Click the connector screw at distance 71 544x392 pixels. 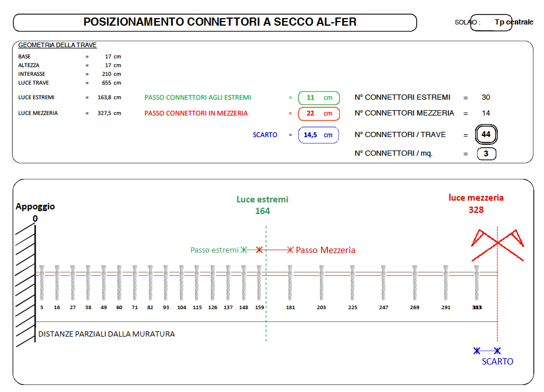[x=135, y=283]
